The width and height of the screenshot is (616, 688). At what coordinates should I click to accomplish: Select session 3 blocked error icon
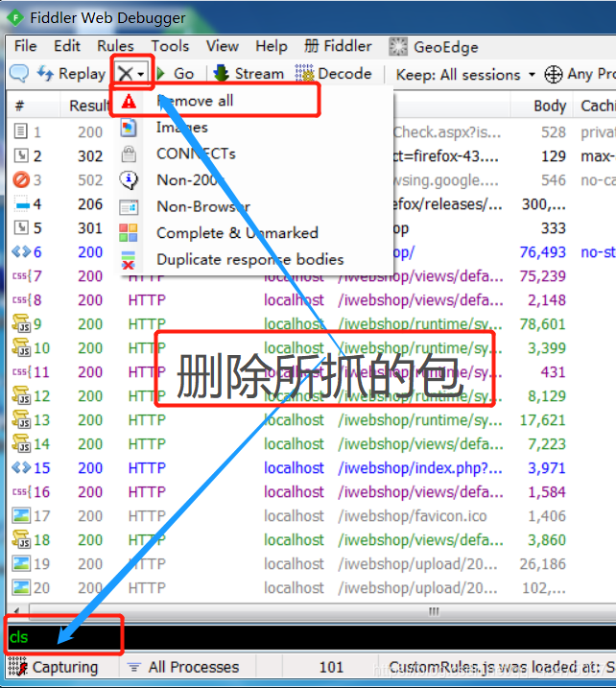pos(21,179)
